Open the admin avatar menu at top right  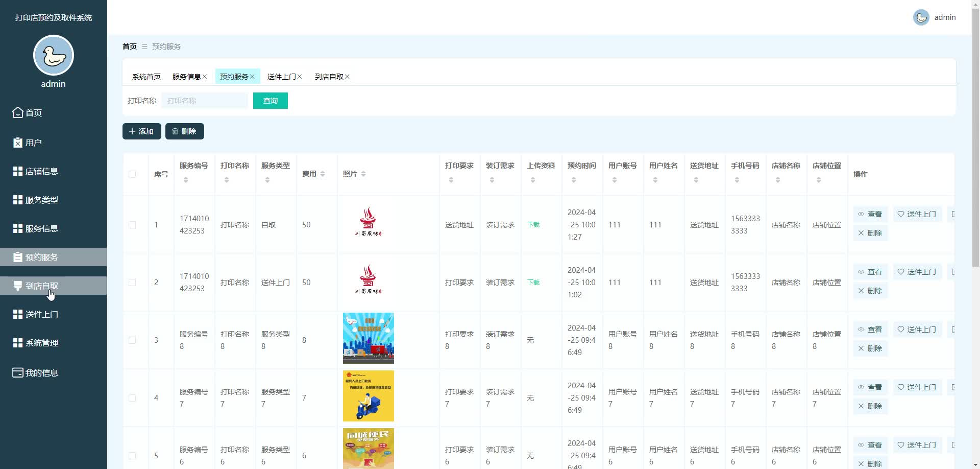921,17
